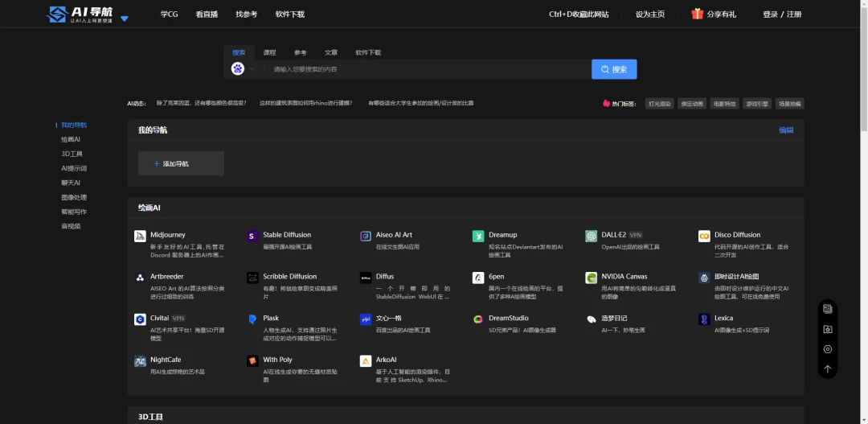Open the ArkoAI icon
868x424 pixels.
click(366, 361)
